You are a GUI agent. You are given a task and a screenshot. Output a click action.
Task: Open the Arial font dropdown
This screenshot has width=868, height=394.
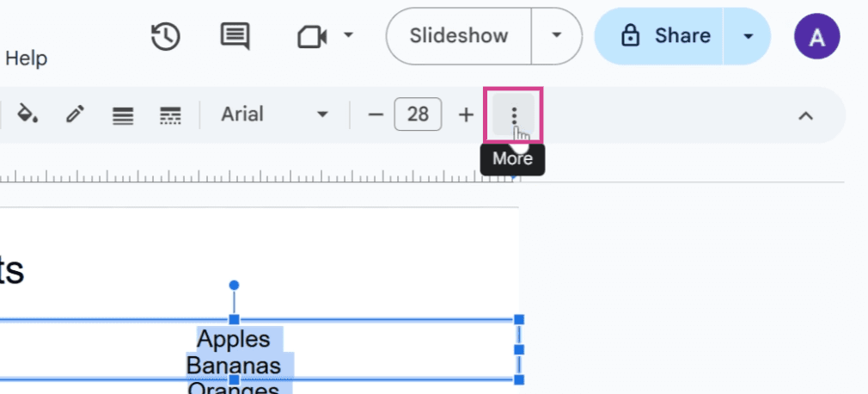[274, 114]
